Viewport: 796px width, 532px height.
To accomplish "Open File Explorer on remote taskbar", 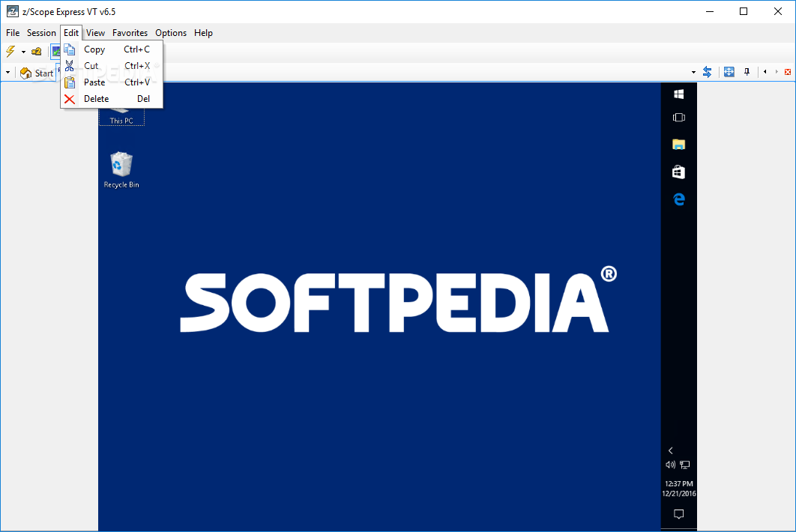I will pos(679,145).
